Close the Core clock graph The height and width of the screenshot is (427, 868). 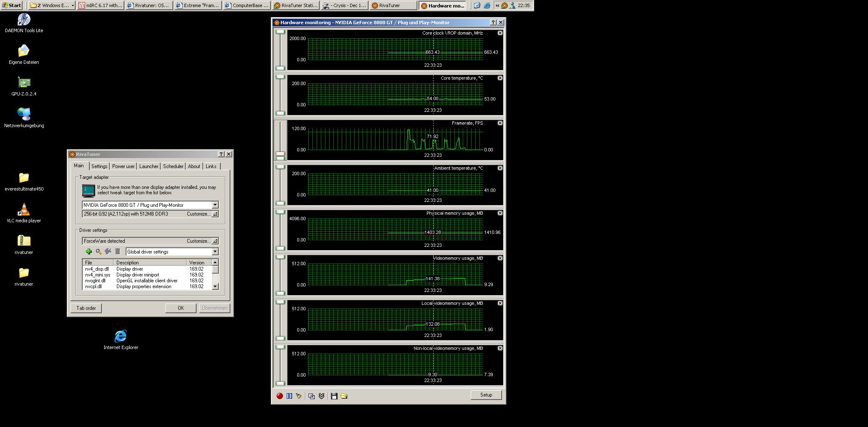pos(500,33)
